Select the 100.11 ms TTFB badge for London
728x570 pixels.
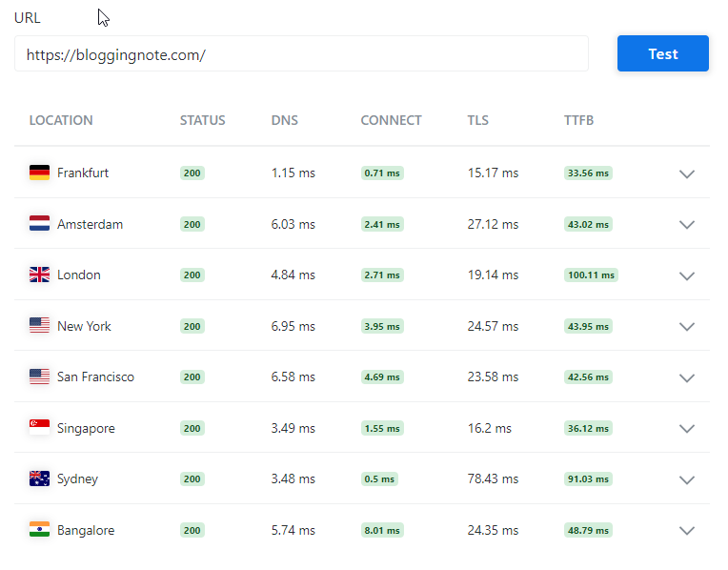pyautogui.click(x=591, y=275)
